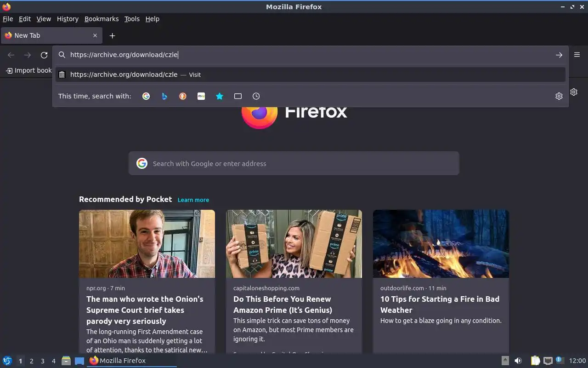Open the Firefox application hamburger menu
The height and width of the screenshot is (368, 588).
coord(577,55)
